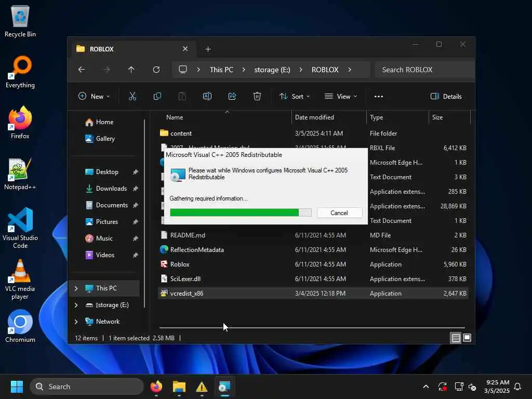This screenshot has height=399, width=532.
Task: Click the Cut scissors icon in toolbar
Action: (132, 96)
